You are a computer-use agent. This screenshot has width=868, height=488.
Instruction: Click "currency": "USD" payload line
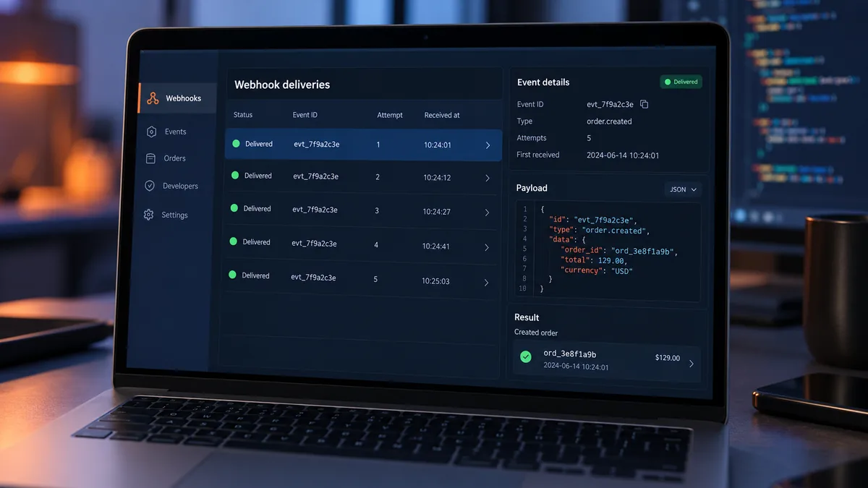click(x=596, y=271)
